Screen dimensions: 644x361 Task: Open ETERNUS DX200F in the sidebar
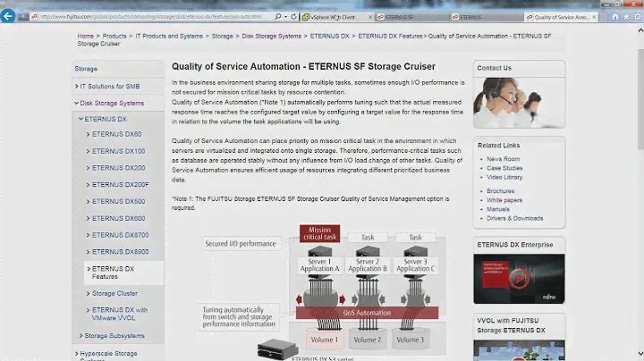pyautogui.click(x=120, y=185)
